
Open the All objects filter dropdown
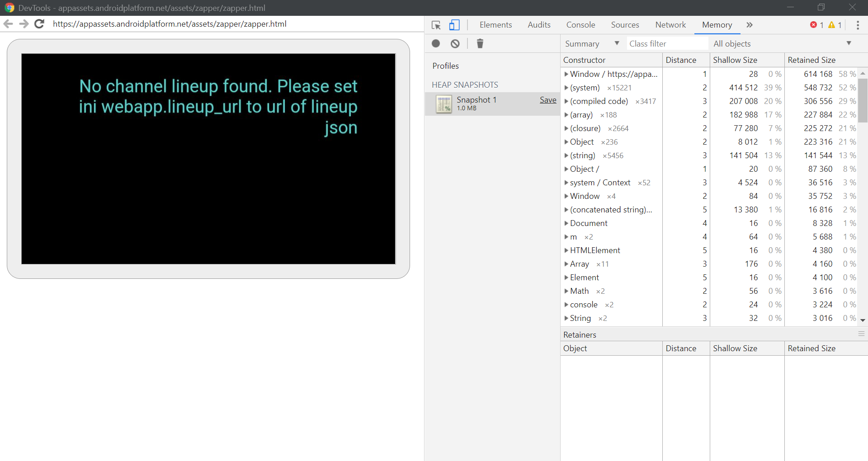782,43
